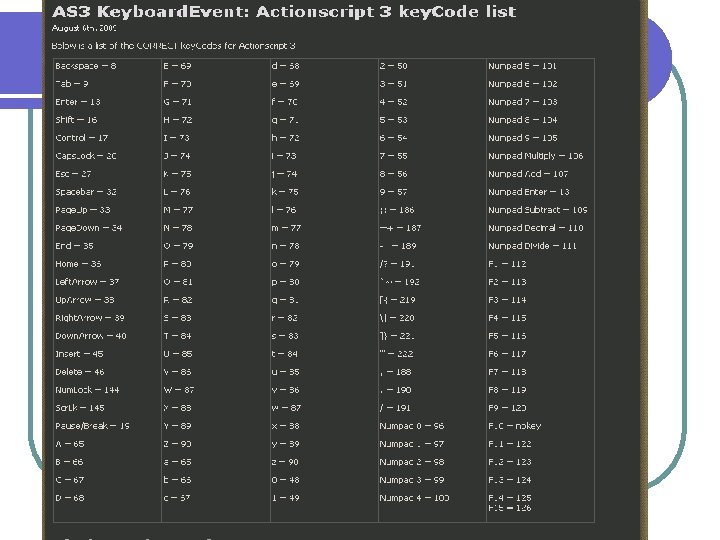Viewport: 720px width, 540px height.
Task: Click the Numpad Decimal – 110 entry
Action: coord(536,228)
